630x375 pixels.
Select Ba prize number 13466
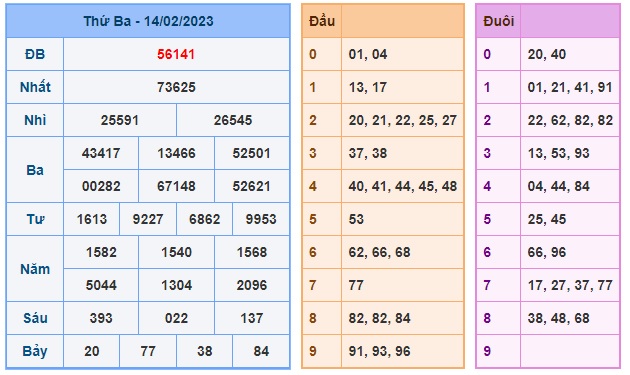[176, 153]
